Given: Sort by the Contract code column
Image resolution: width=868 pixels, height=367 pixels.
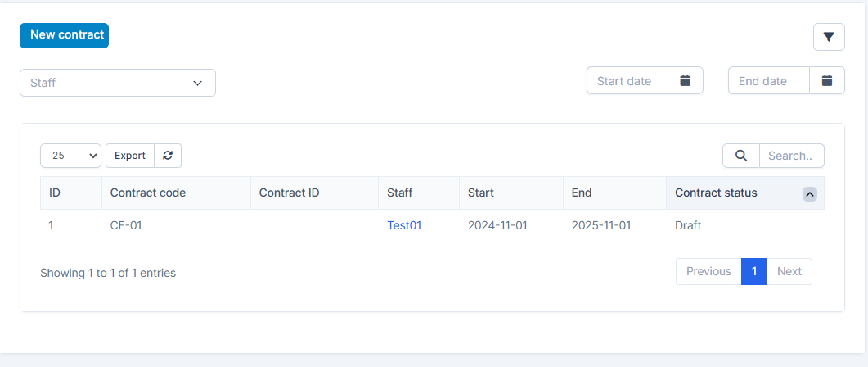Looking at the screenshot, I should pyautogui.click(x=148, y=193).
